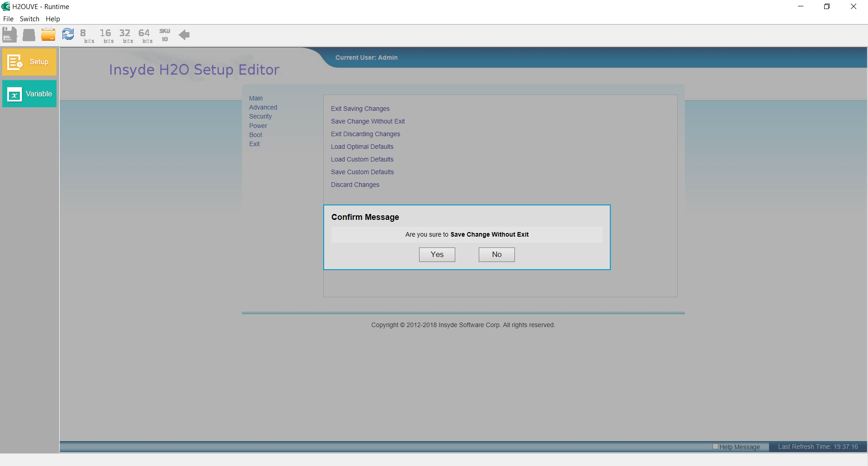868x466 pixels.
Task: Click the Confirm Message dialog heading
Action: click(365, 217)
